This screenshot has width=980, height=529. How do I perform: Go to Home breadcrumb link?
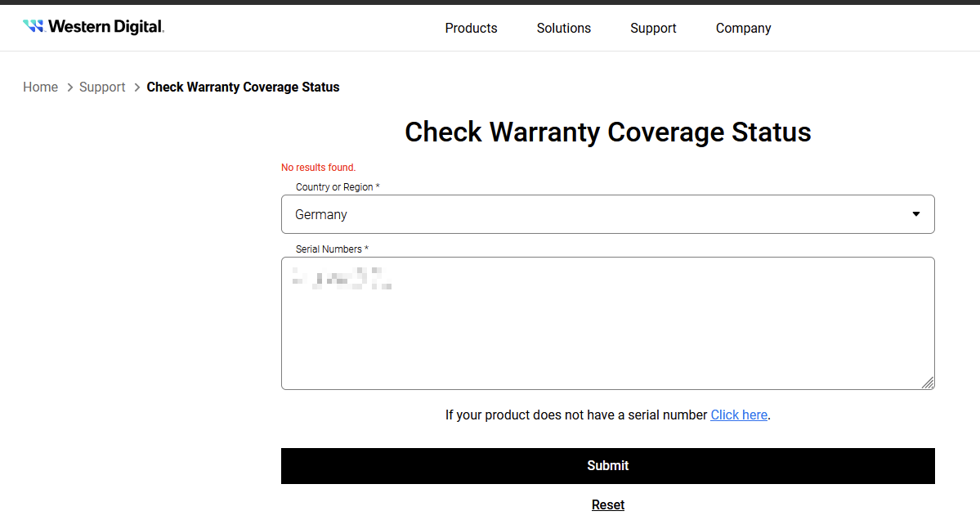pos(41,87)
